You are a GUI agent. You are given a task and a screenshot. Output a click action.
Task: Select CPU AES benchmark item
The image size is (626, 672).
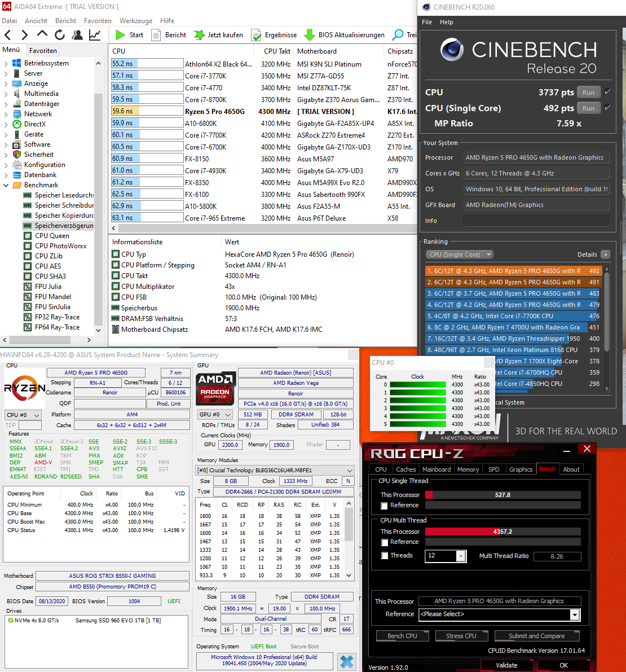pyautogui.click(x=48, y=266)
